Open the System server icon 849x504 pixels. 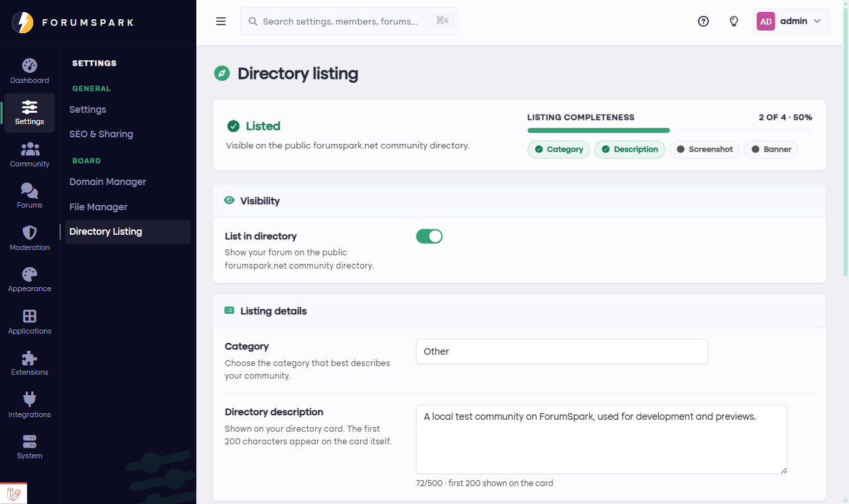click(x=29, y=442)
